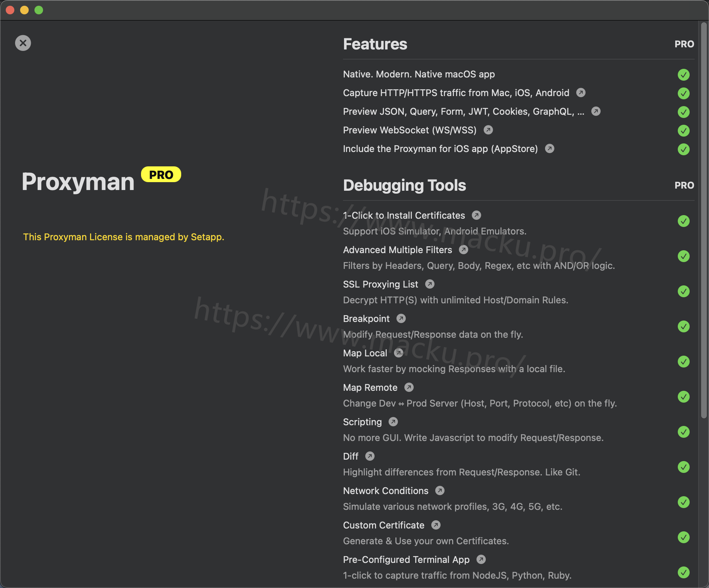709x588 pixels.
Task: Click green checkmark for Map Local row
Action: tap(684, 362)
